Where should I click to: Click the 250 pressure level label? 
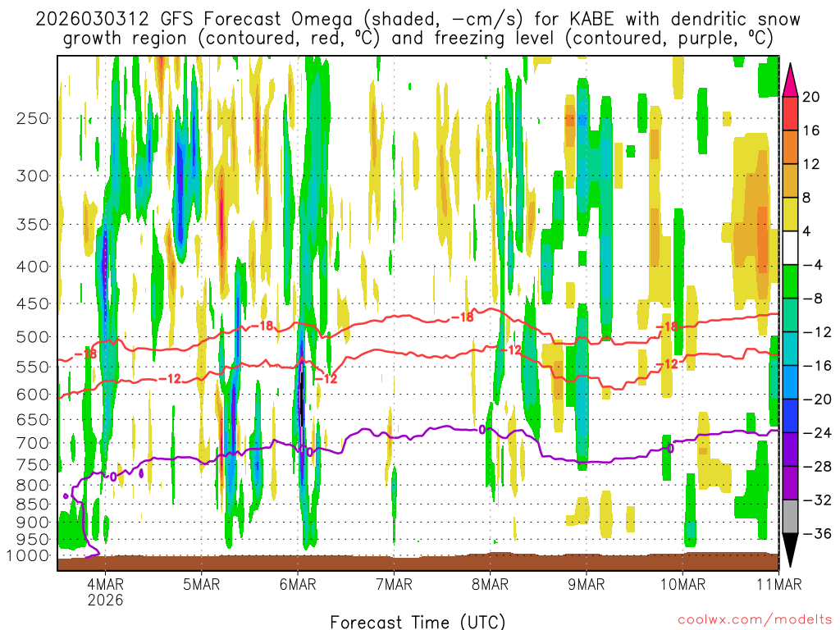(33, 118)
